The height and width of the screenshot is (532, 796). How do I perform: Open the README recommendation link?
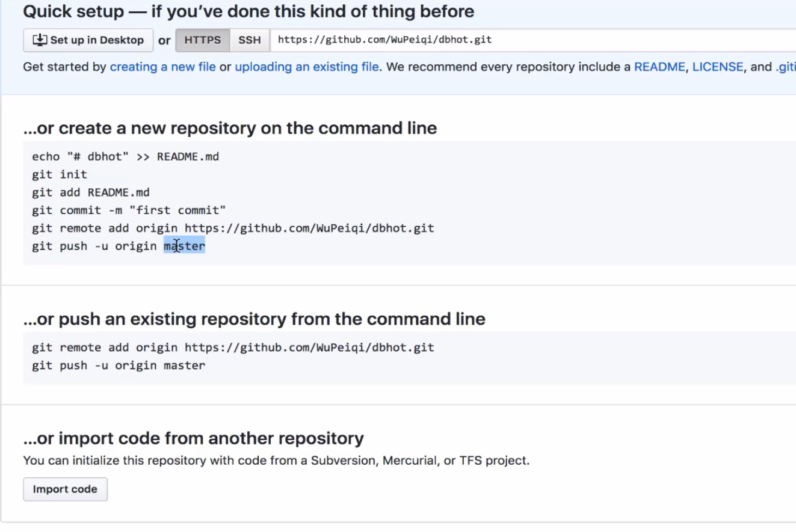click(659, 67)
